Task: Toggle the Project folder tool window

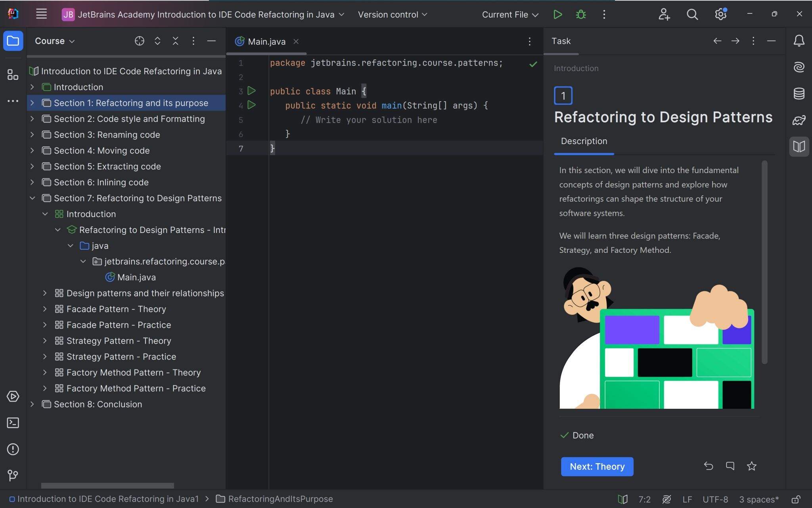Action: [13, 41]
